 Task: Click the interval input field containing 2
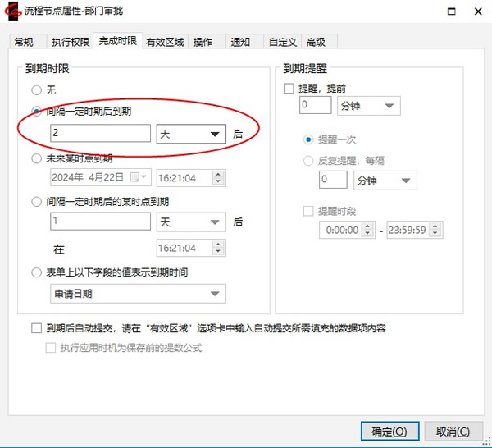[x=100, y=134]
